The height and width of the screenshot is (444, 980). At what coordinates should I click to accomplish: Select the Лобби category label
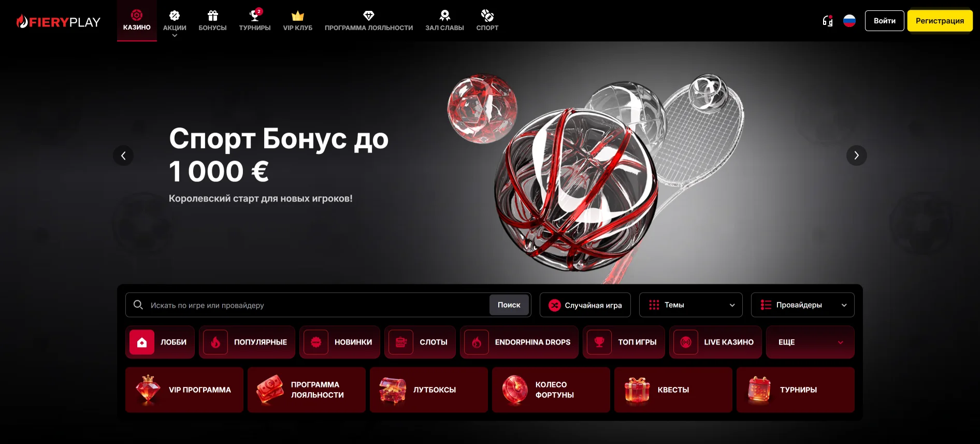(x=174, y=342)
